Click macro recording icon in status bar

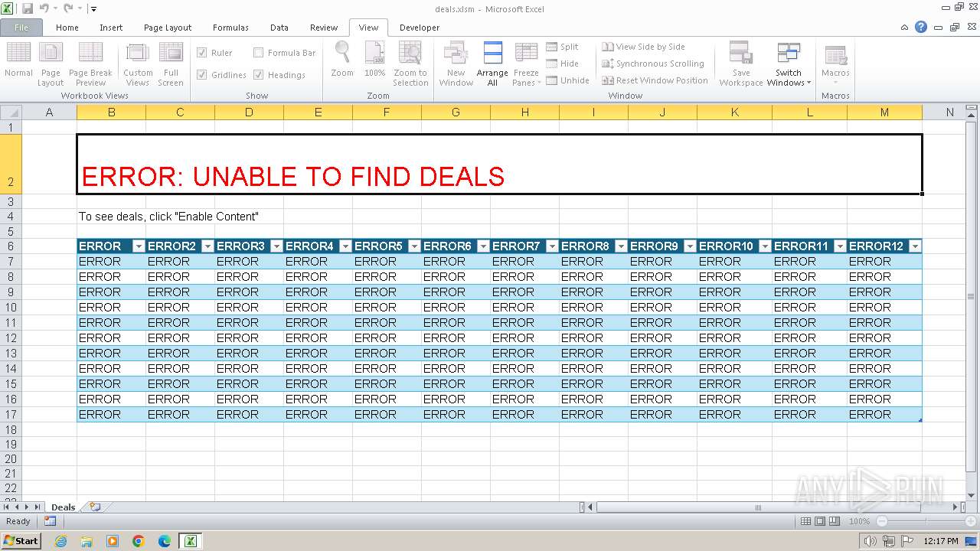point(50,521)
